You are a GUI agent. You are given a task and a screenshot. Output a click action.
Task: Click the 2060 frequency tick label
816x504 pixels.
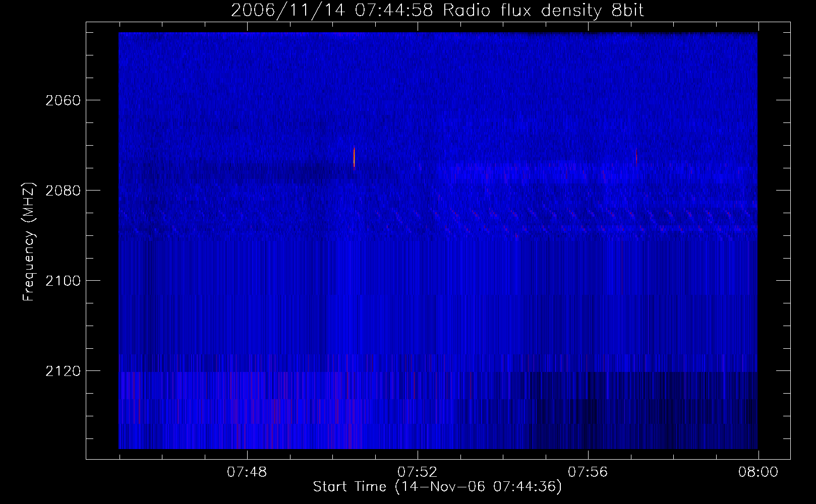63,100
